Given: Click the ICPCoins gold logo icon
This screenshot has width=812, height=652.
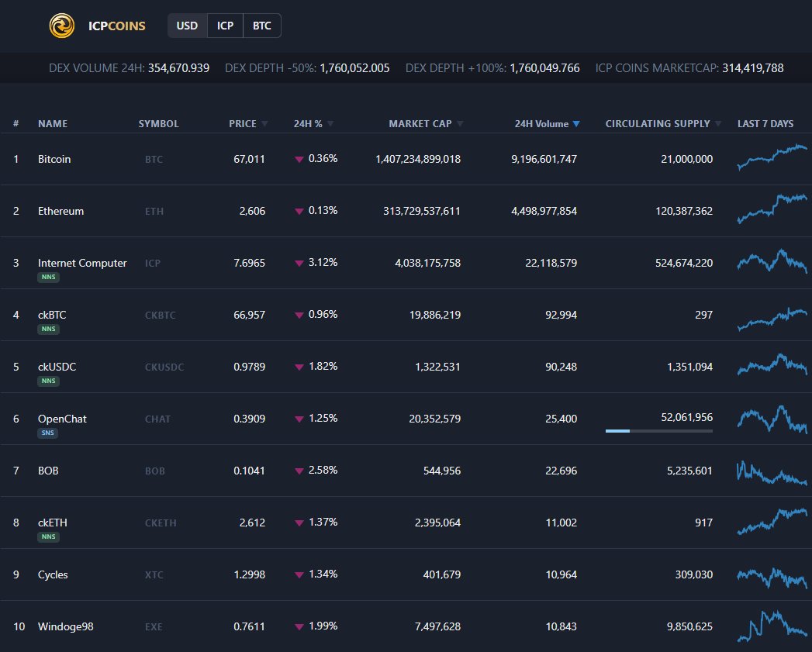Looking at the screenshot, I should tap(61, 26).
